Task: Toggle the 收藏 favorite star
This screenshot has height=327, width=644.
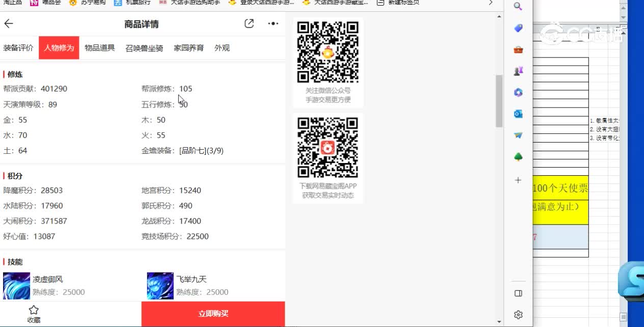Action: point(34,313)
